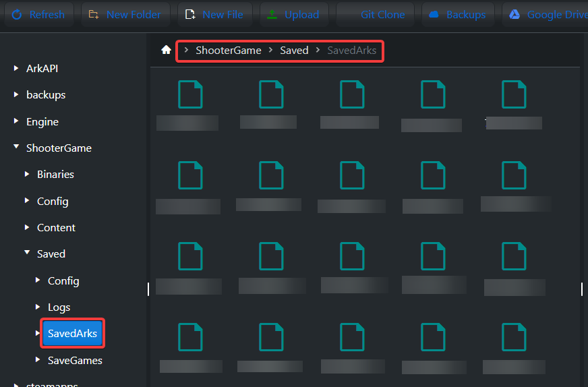Select the Logs folder in tree
The width and height of the screenshot is (588, 387).
(x=59, y=307)
